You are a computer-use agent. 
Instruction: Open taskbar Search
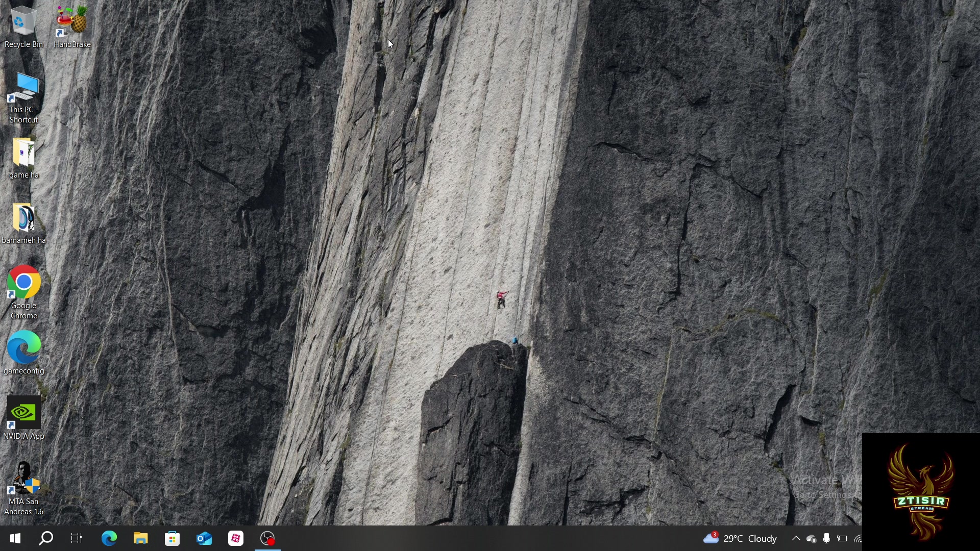click(46, 538)
